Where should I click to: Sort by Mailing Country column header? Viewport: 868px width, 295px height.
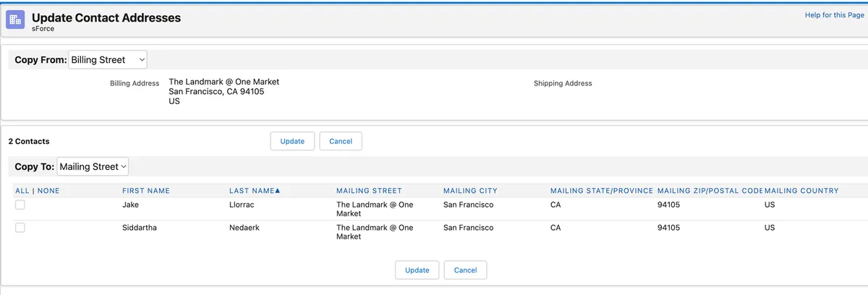(801, 191)
